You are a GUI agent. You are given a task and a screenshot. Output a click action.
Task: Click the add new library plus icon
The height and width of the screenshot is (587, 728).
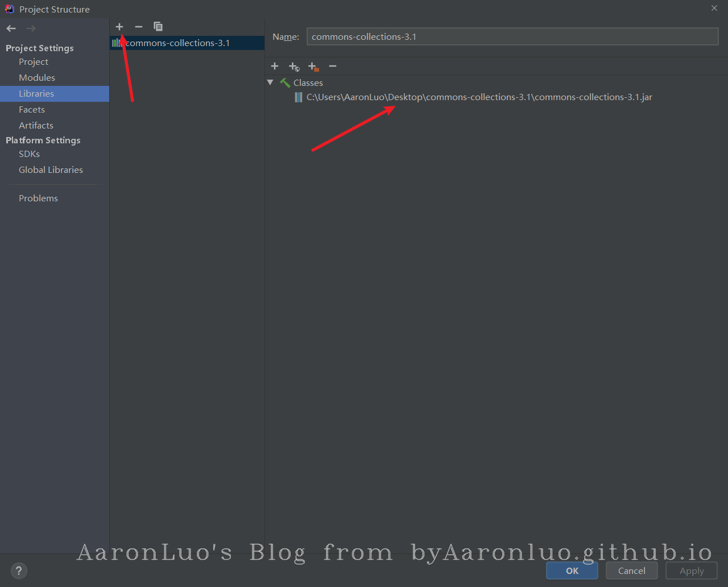tap(119, 27)
